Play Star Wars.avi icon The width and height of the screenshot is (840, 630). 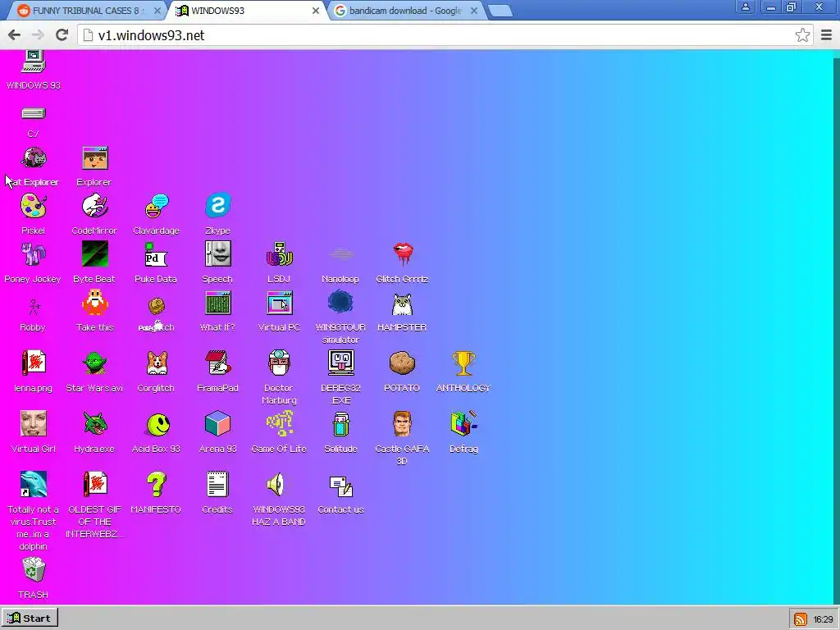coord(95,363)
